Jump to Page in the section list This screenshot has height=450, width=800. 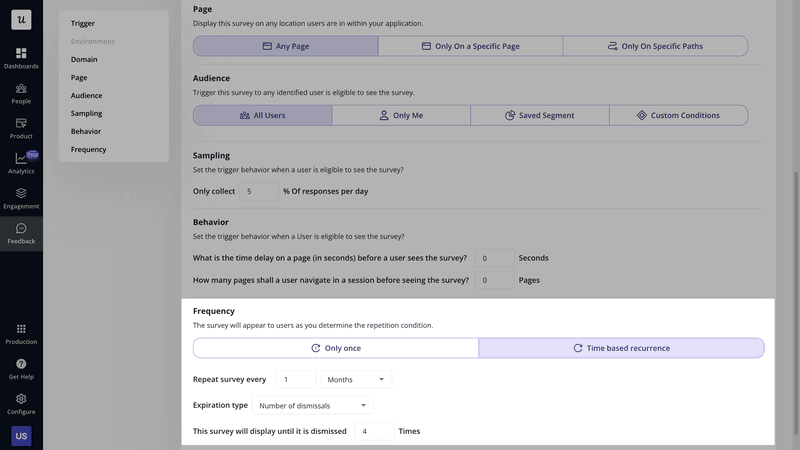[x=79, y=78]
